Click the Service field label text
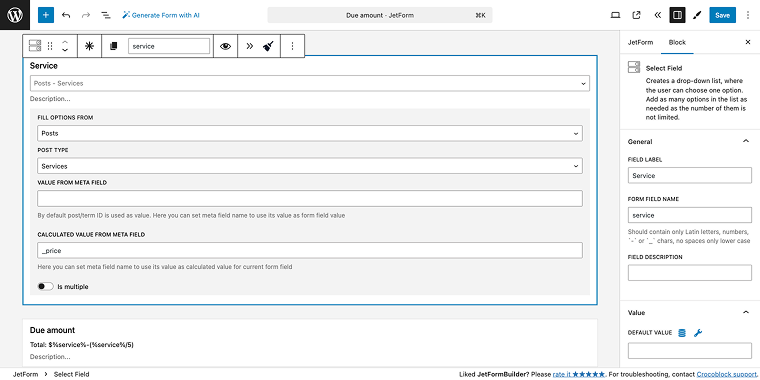The height and width of the screenshot is (380, 760). (44, 65)
